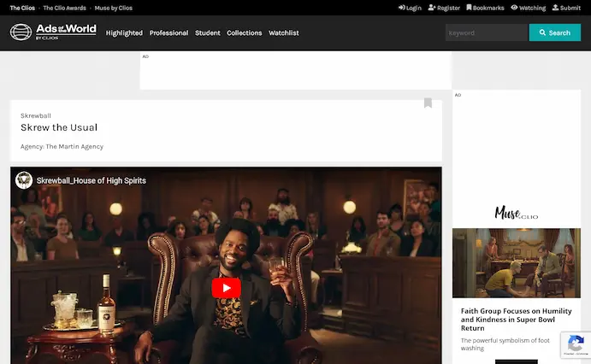Open Muse by Clios link
The height and width of the screenshot is (364, 591).
(114, 8)
